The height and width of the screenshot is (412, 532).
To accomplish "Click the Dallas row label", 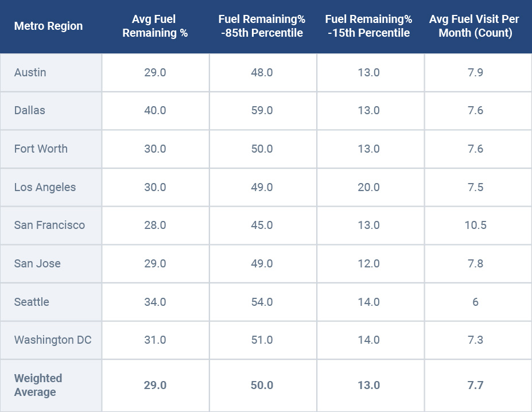I will click(30, 110).
